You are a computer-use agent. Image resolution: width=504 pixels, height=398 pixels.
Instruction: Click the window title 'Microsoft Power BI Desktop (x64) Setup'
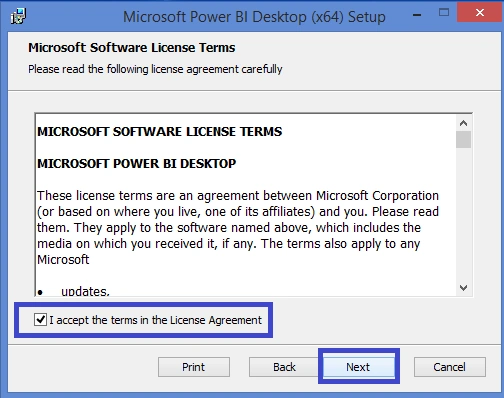click(254, 17)
